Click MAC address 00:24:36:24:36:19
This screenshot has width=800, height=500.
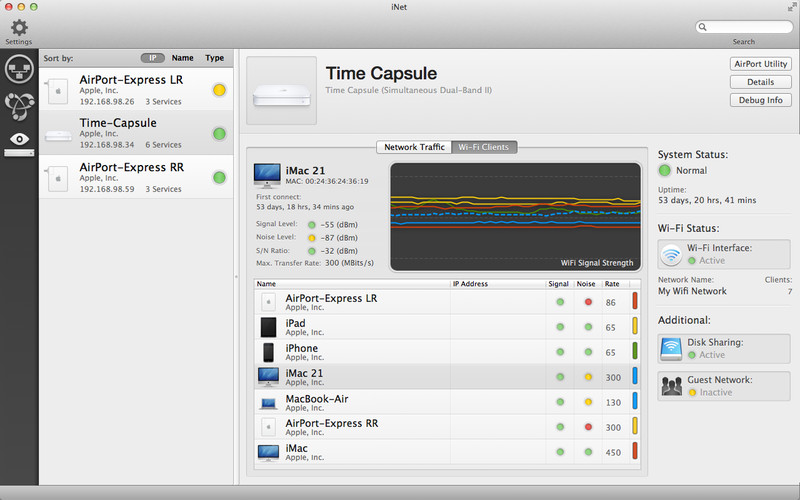pos(327,181)
